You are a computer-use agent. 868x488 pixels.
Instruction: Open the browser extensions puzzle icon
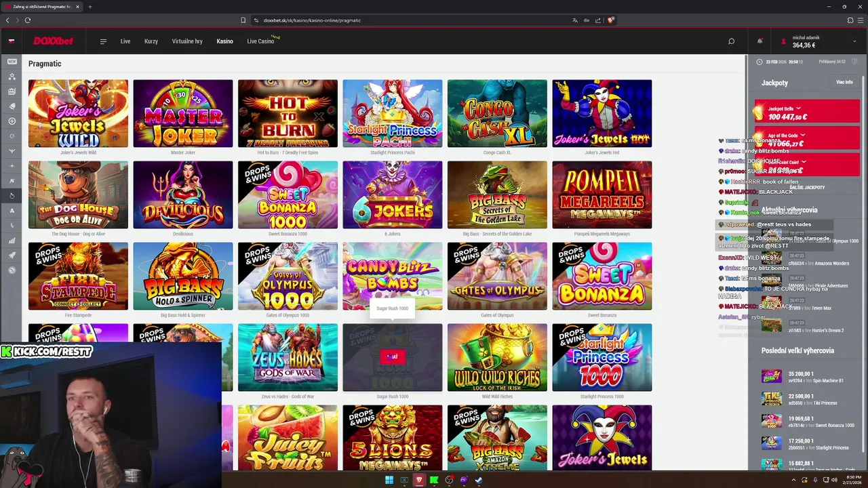850,20
